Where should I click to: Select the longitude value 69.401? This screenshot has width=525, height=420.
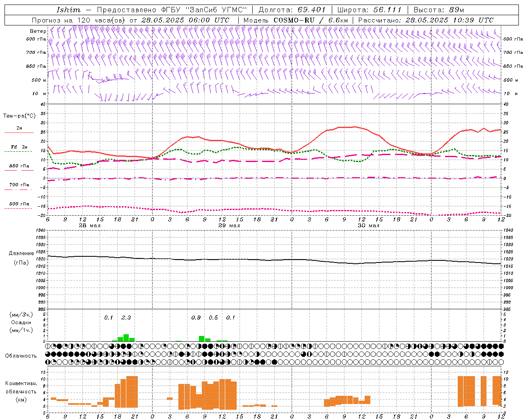click(x=311, y=10)
